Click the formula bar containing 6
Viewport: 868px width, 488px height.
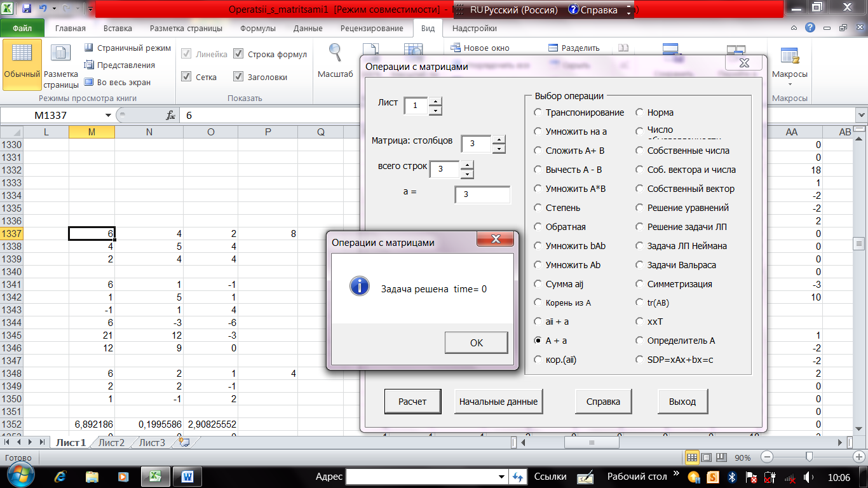point(517,116)
